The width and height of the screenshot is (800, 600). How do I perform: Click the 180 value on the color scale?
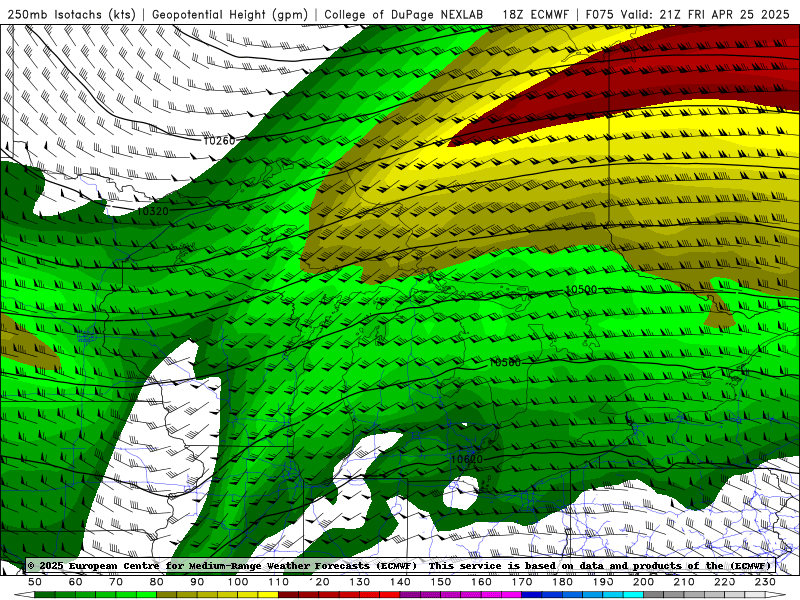pyautogui.click(x=562, y=582)
